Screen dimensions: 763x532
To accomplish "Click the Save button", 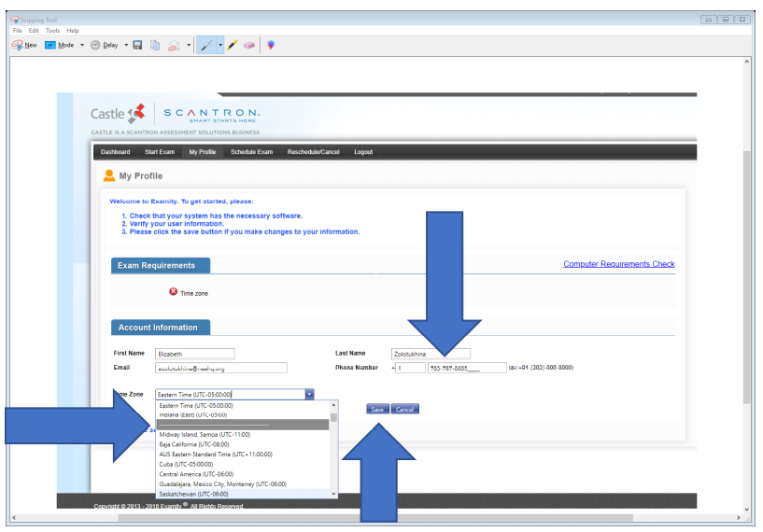I will click(377, 410).
